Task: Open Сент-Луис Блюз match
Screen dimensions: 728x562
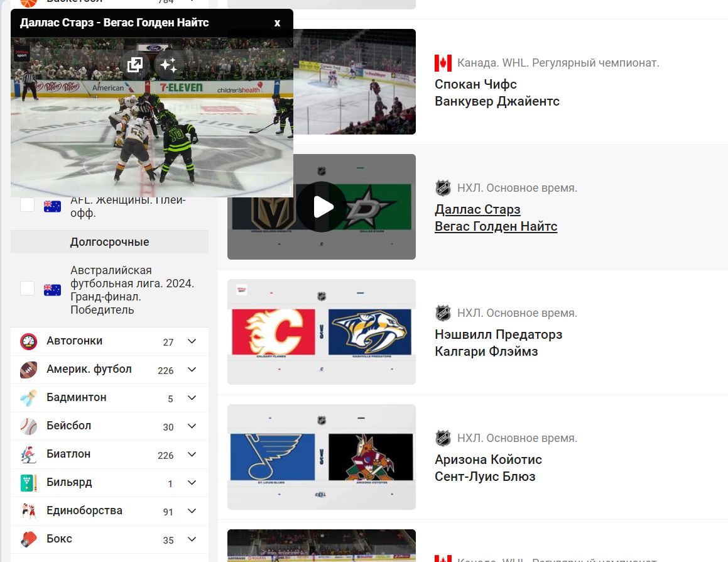Action: (485, 477)
